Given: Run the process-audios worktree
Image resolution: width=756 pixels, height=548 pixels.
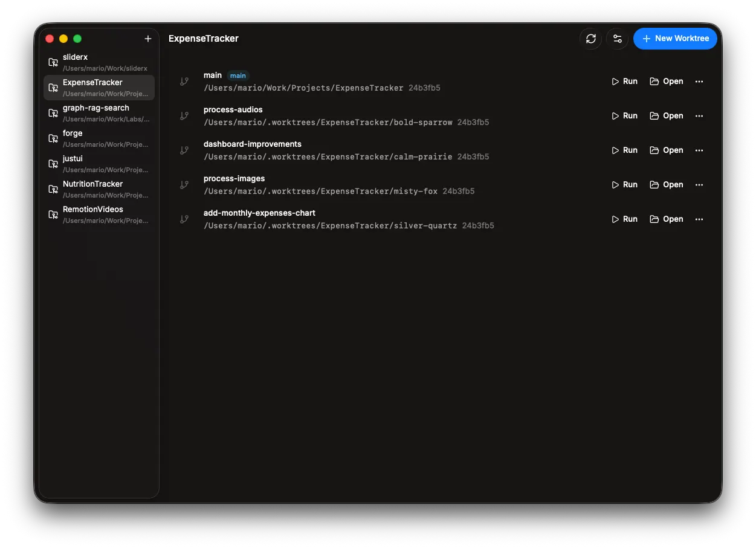Looking at the screenshot, I should (x=624, y=116).
